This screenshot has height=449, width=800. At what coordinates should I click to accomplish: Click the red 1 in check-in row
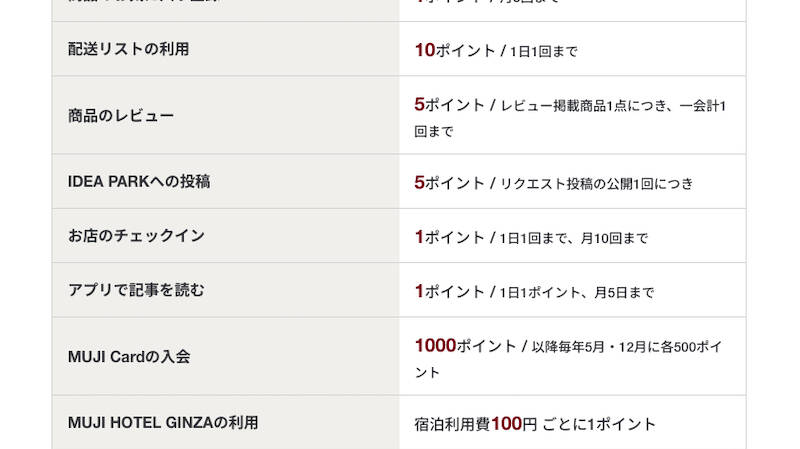point(419,237)
